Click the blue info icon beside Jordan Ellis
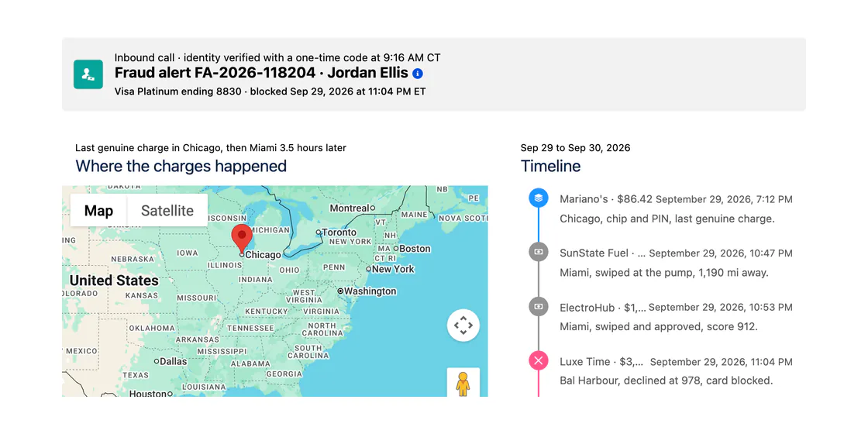 pos(418,74)
